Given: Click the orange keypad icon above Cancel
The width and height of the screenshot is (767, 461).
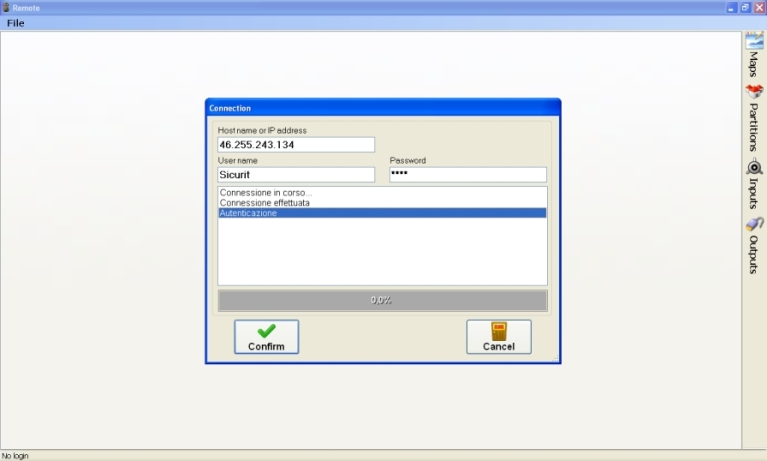Looking at the screenshot, I should coord(498,331).
